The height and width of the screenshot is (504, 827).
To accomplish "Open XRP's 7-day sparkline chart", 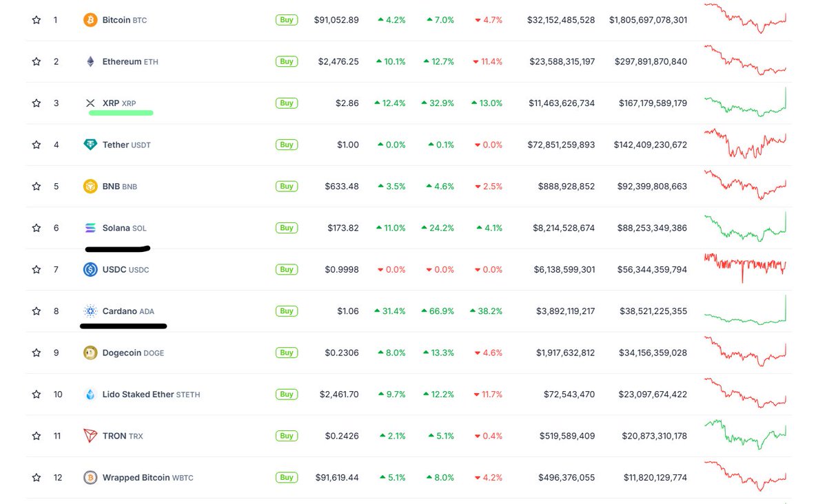I will [745, 103].
